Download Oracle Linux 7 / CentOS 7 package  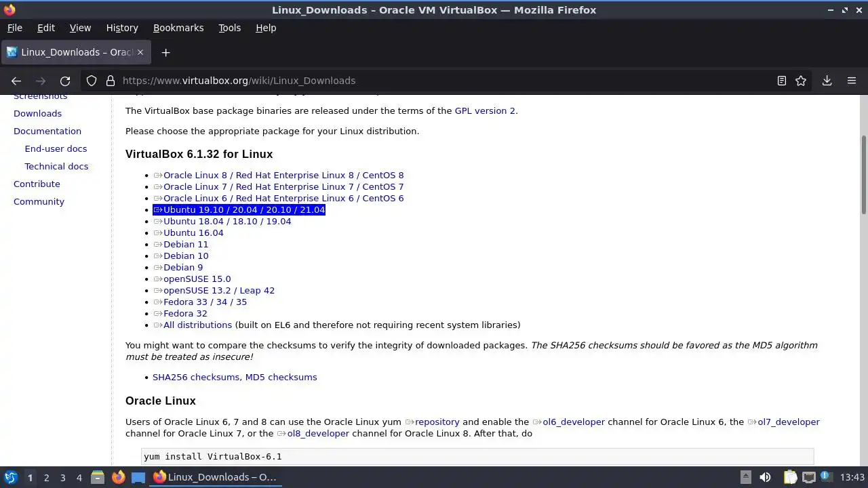point(278,186)
